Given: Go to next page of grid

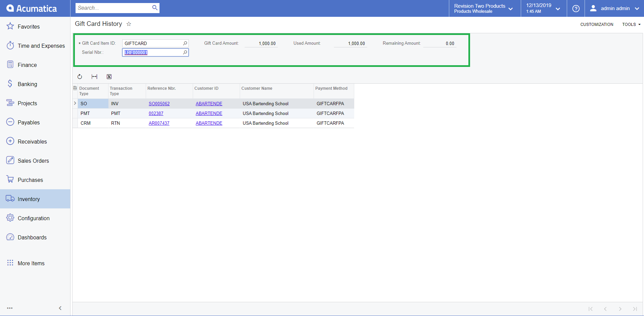Looking at the screenshot, I should (620, 309).
